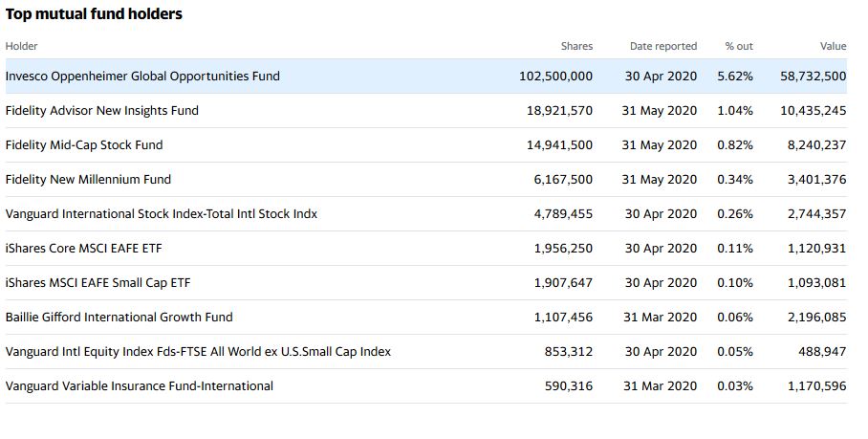Click the 5.62% out cell
Viewport: 868px width, 439px height.
[x=735, y=77]
